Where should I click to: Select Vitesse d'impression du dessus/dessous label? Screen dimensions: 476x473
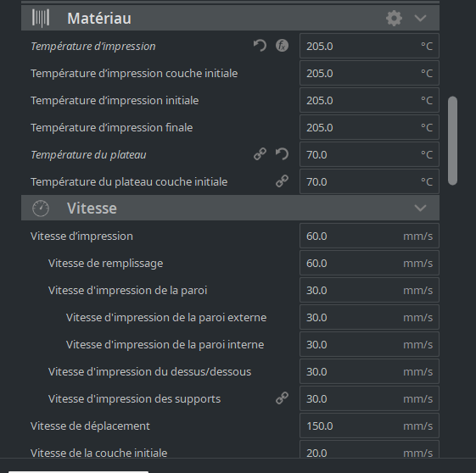click(x=149, y=372)
